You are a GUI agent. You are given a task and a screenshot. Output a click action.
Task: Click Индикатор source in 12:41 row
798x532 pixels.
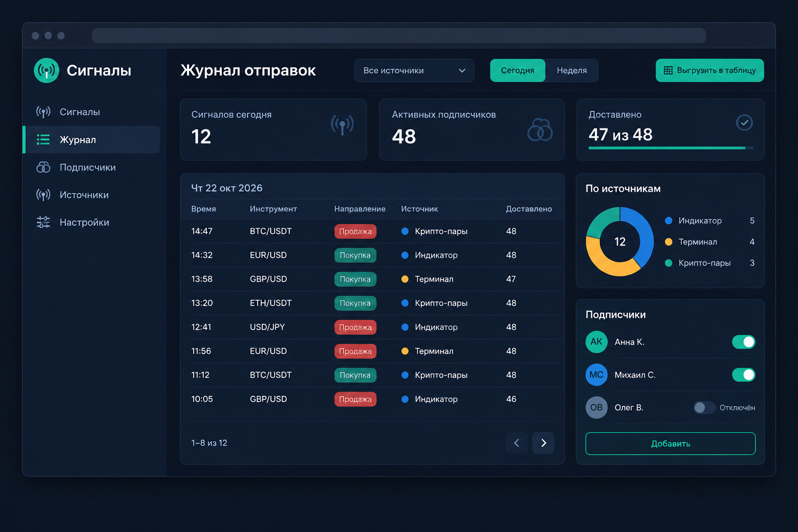click(x=436, y=327)
